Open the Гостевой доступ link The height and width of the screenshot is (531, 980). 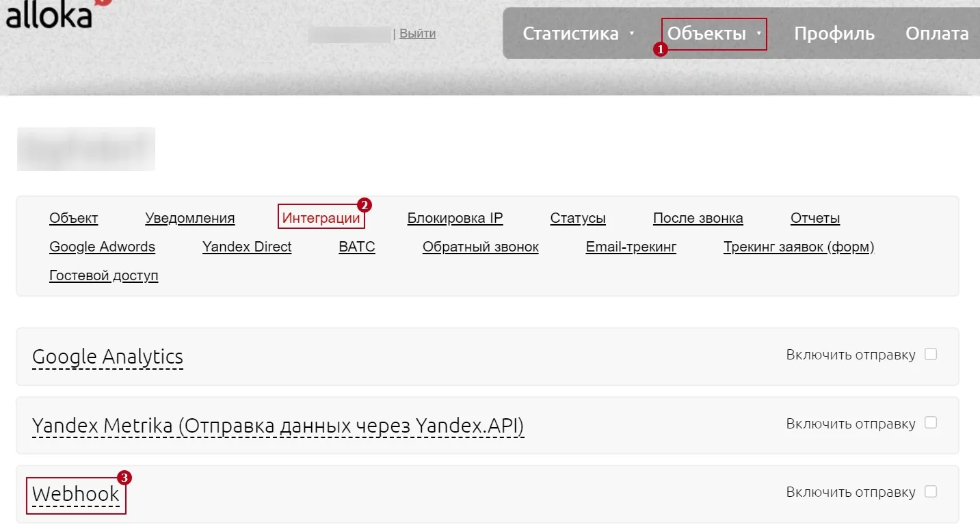click(x=103, y=275)
